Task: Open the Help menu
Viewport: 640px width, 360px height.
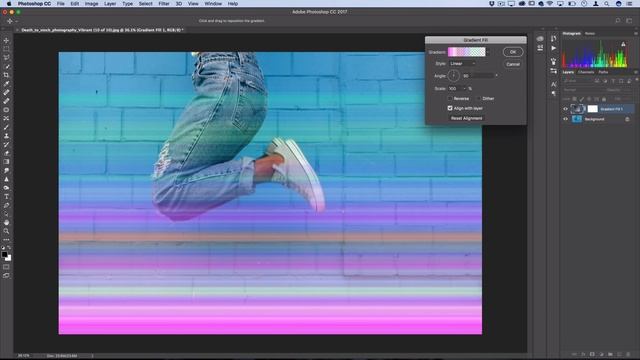Action: (x=233, y=4)
